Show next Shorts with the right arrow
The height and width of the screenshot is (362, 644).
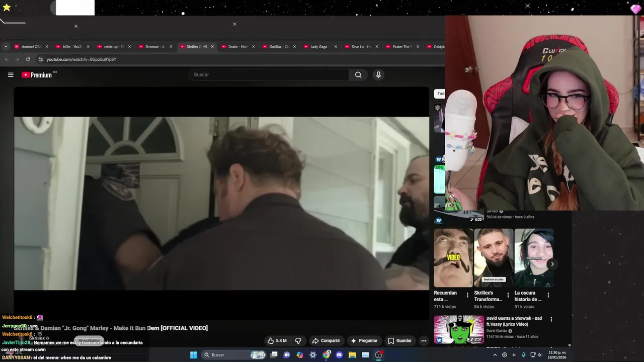(552, 264)
